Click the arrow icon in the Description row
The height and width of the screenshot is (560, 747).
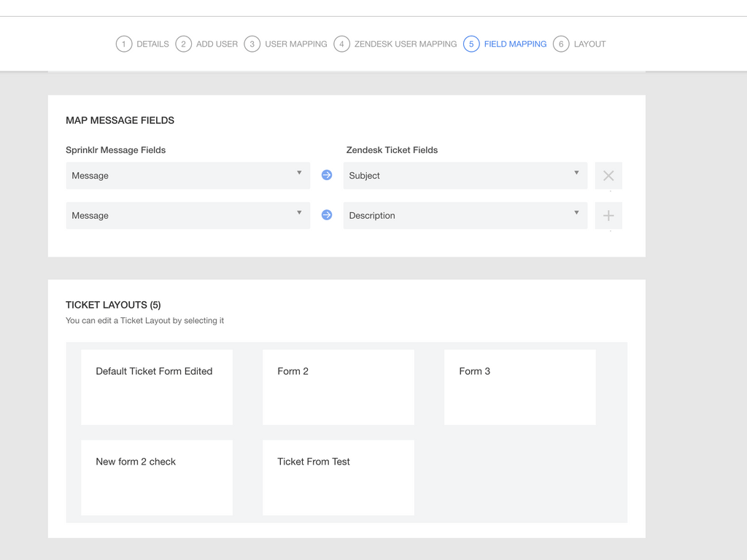coord(327,215)
